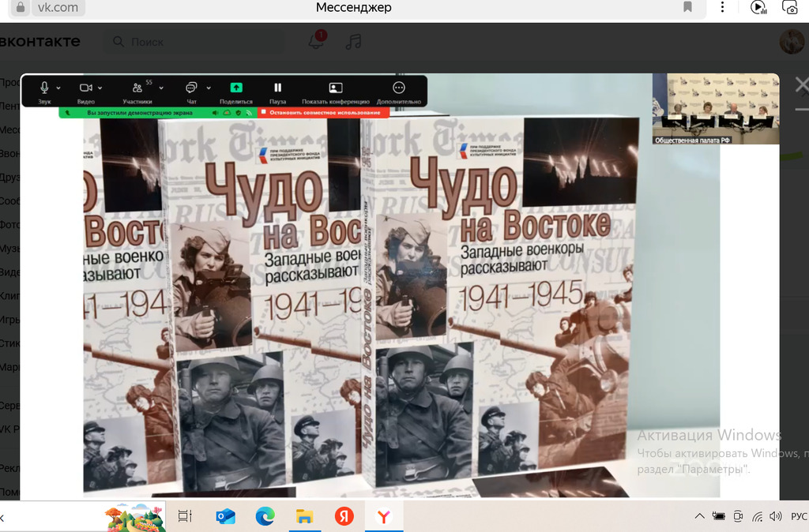Toggle the camera with the Видео button
This screenshot has width=809, height=532.
pos(85,88)
